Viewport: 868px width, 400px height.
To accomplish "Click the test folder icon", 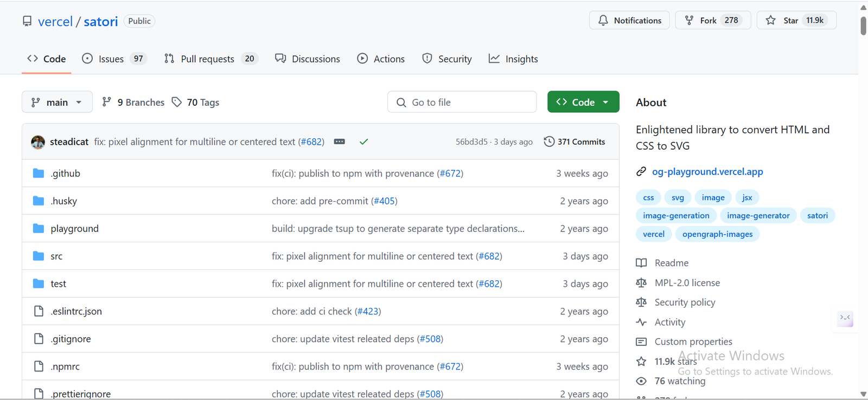I will [39, 283].
